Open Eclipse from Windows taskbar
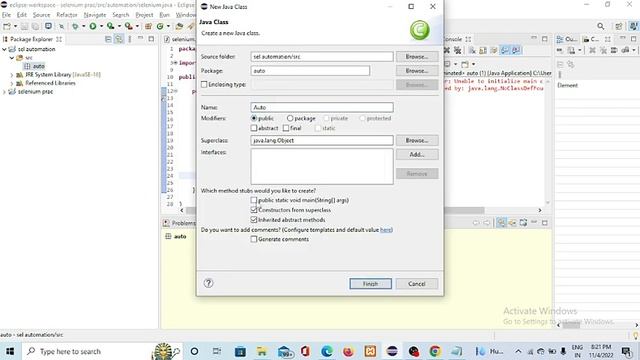The height and width of the screenshot is (360, 640). pos(392,351)
